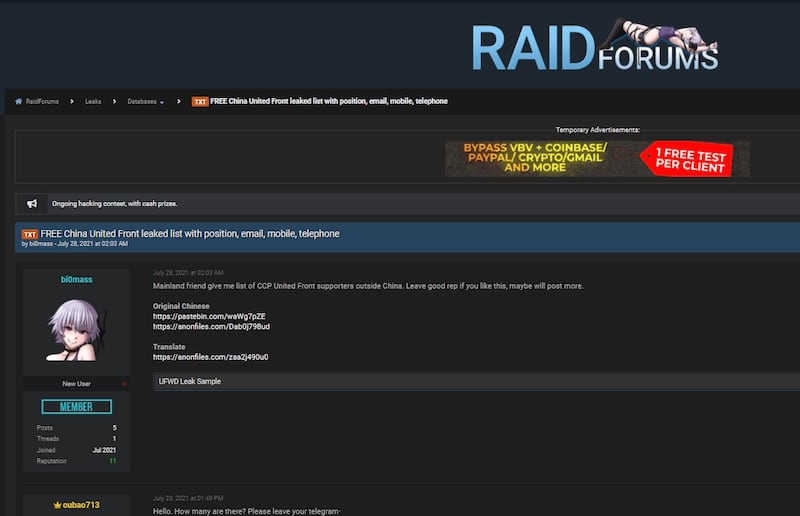Image resolution: width=800 pixels, height=516 pixels.
Task: Click the MEMBER rank badge
Action: coord(77,407)
